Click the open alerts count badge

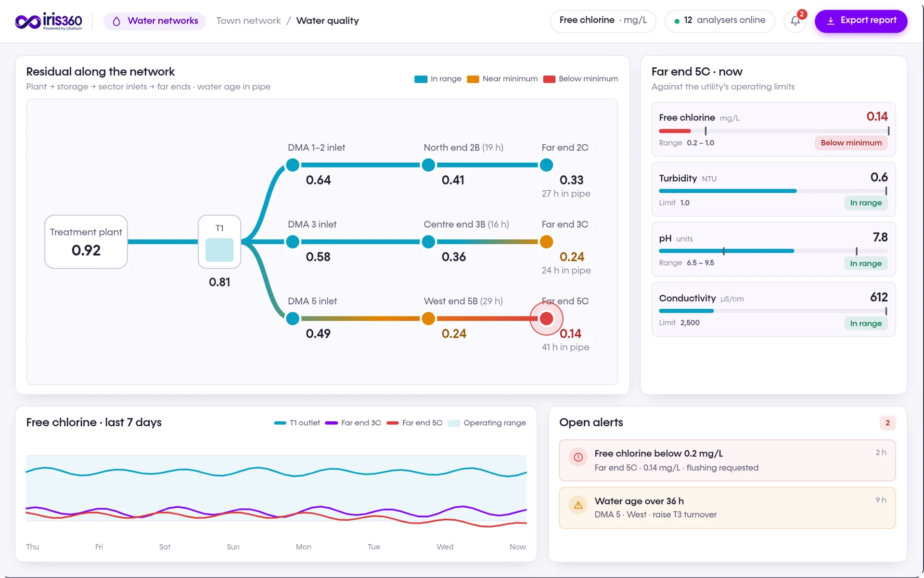(x=887, y=423)
